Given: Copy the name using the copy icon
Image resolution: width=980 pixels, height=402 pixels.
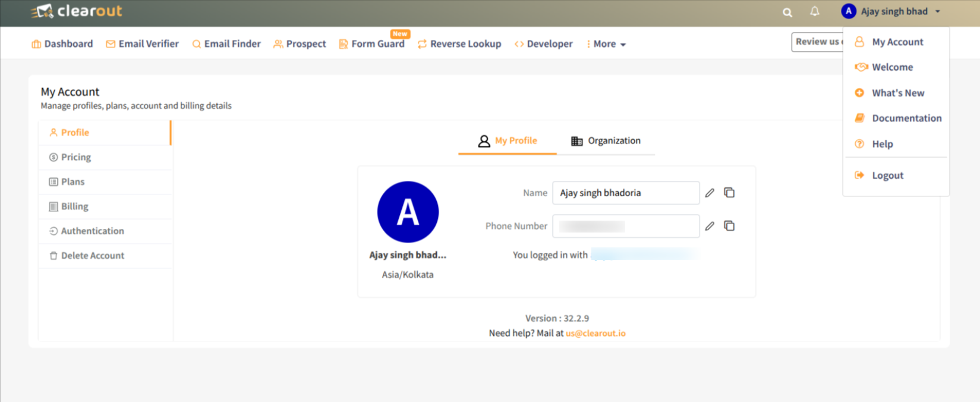Looking at the screenshot, I should [729, 193].
